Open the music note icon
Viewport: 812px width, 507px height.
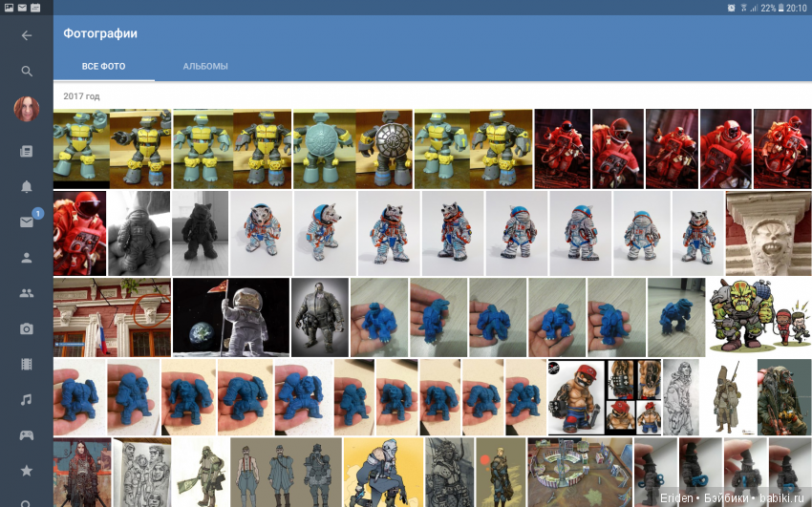pos(27,399)
